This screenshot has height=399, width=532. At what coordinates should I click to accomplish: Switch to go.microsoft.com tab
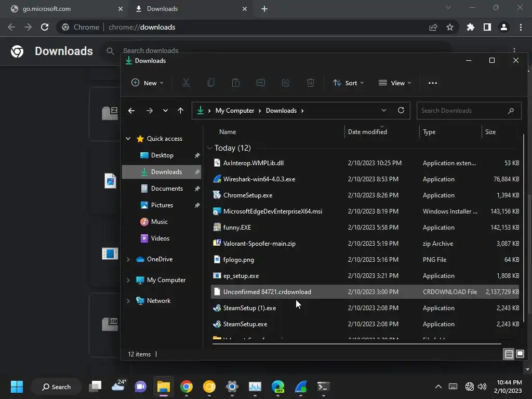point(67,9)
